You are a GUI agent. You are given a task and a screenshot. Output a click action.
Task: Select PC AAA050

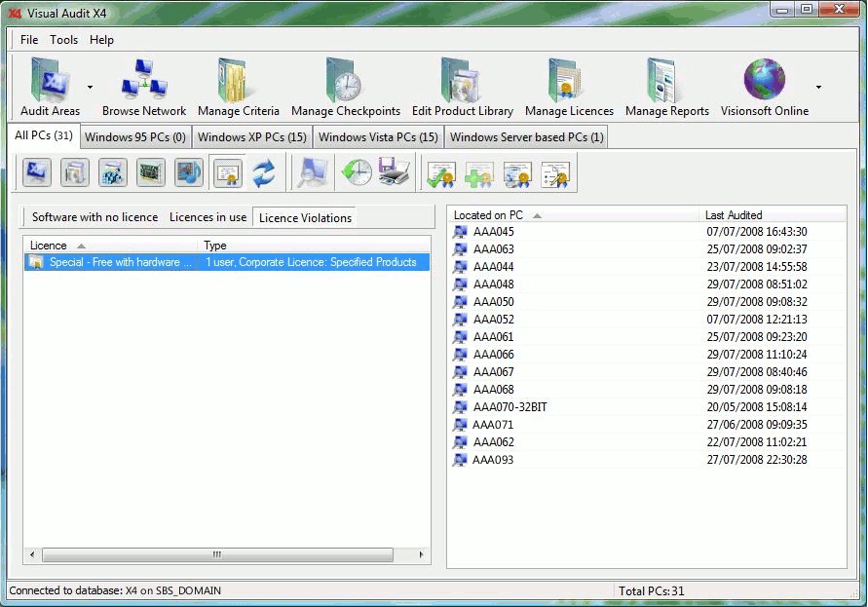pyautogui.click(x=493, y=302)
